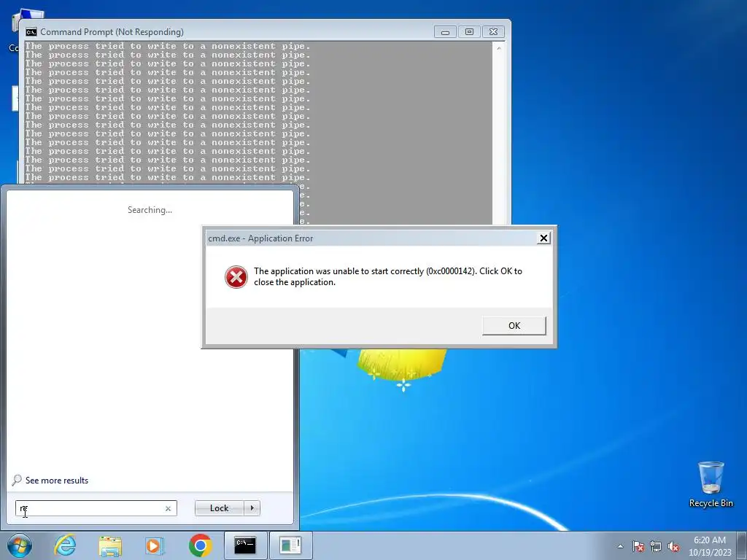Open network status tray icon
Image resolution: width=747 pixels, height=560 pixels.
pos(656,546)
